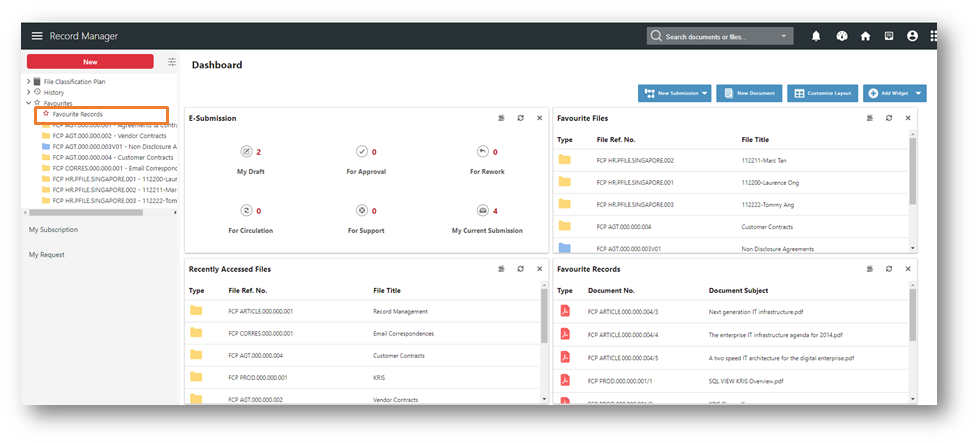Screen dimensions: 979x443
Task: Click the sidebar horizontal scrollbar
Action: (x=86, y=213)
